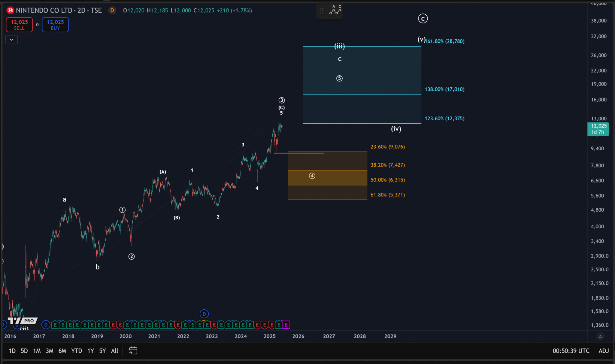The image size is (615, 364).
Task: Expand the chevron below the SELL button
Action: [11, 39]
